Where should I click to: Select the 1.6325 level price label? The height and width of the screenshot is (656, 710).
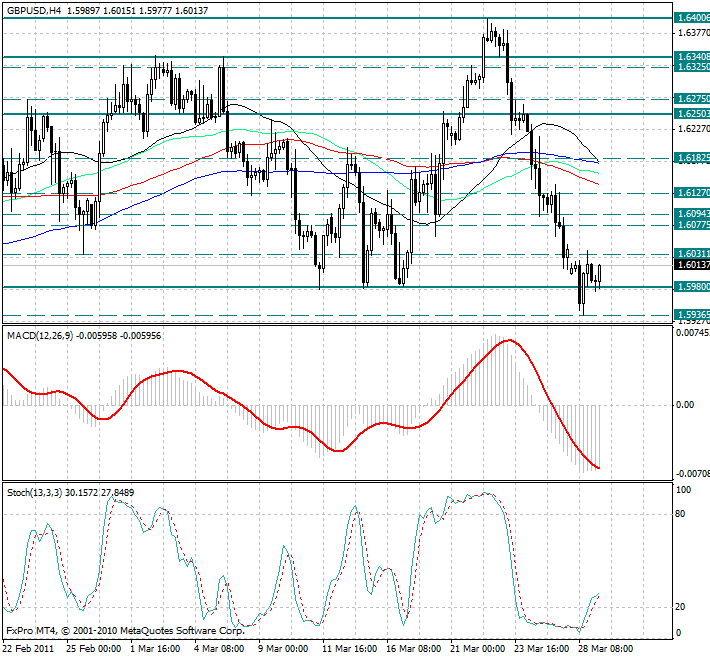[692, 67]
